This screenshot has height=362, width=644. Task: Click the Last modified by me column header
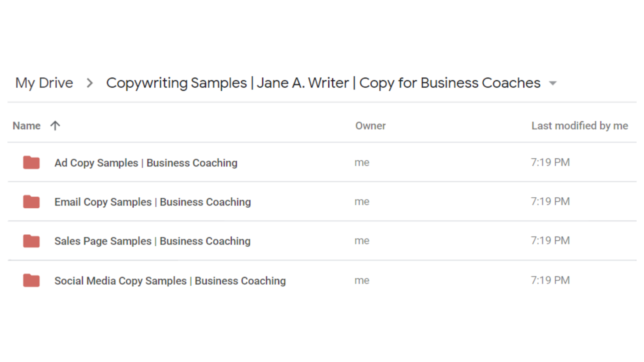tap(580, 125)
